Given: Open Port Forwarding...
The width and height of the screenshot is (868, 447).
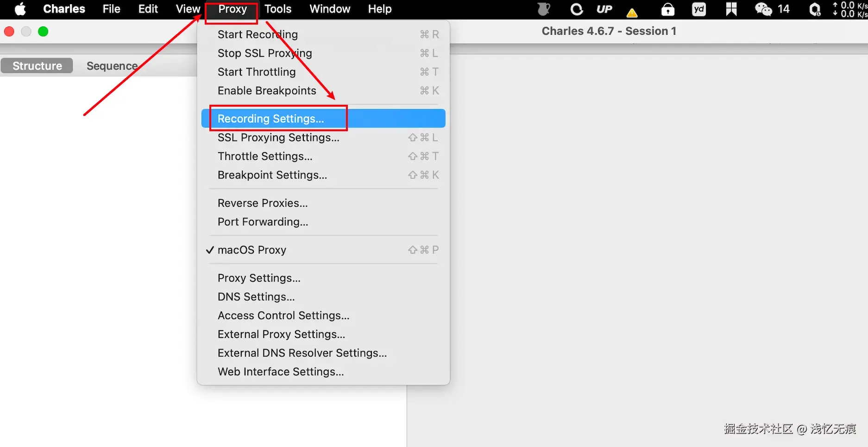Looking at the screenshot, I should (323, 222).
